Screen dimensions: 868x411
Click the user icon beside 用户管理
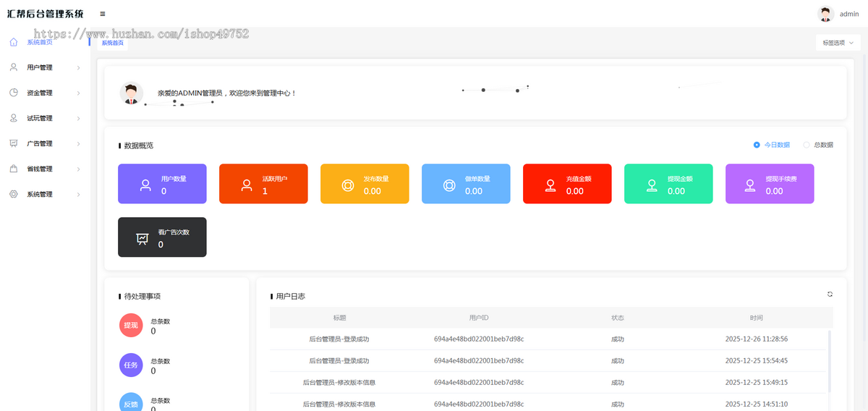[13, 67]
